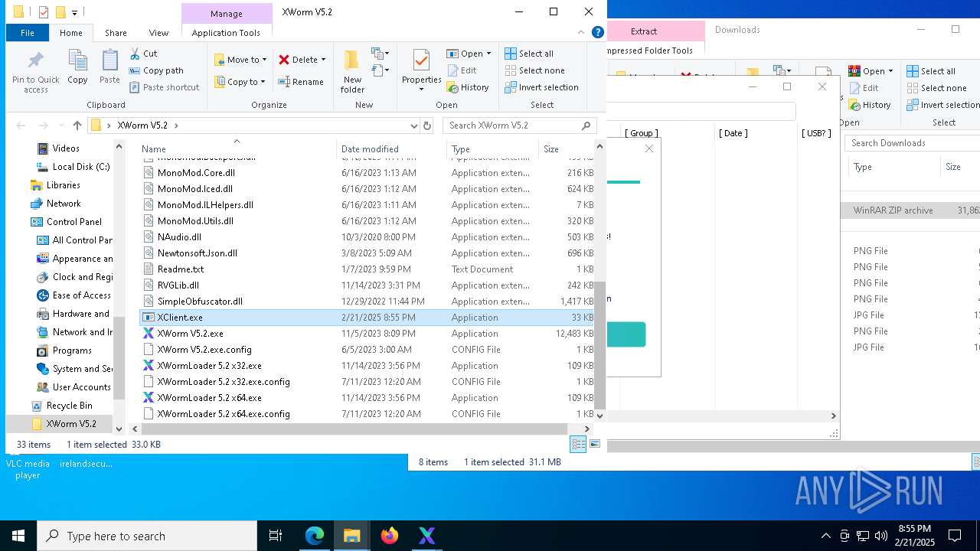Switch to large thumbnails view icon
Screen dimensions: 980x551
click(x=595, y=445)
